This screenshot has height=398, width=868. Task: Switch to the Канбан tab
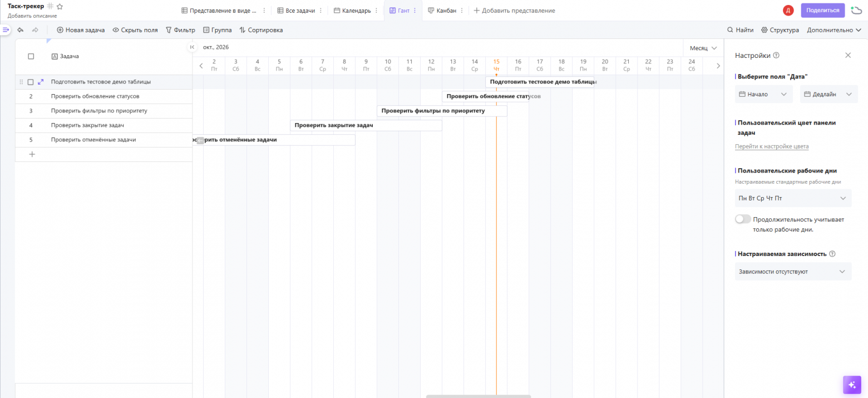pyautogui.click(x=442, y=11)
